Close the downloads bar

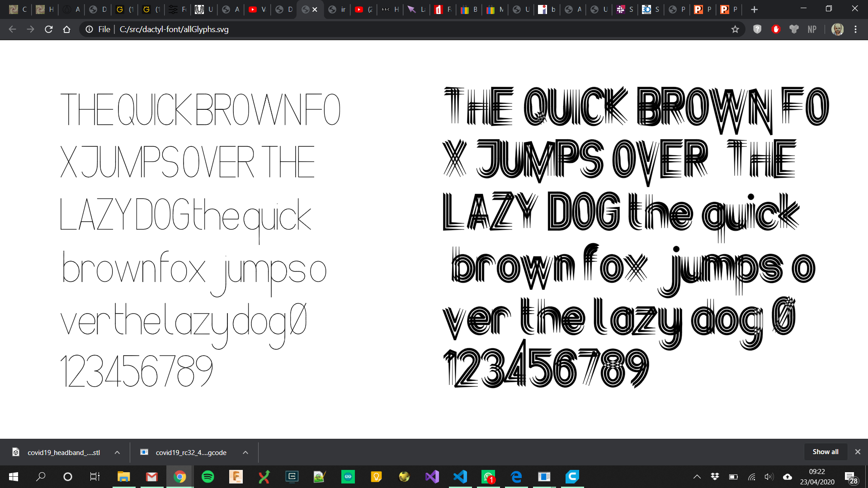pos(858,452)
